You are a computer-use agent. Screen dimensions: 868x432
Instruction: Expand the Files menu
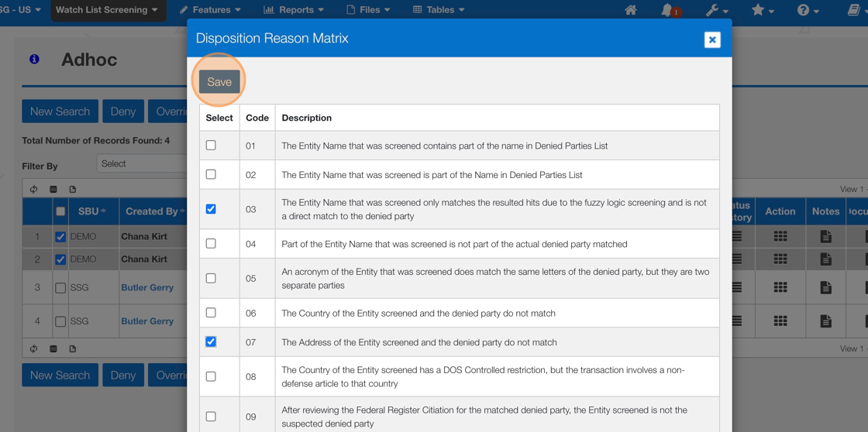[x=368, y=10]
